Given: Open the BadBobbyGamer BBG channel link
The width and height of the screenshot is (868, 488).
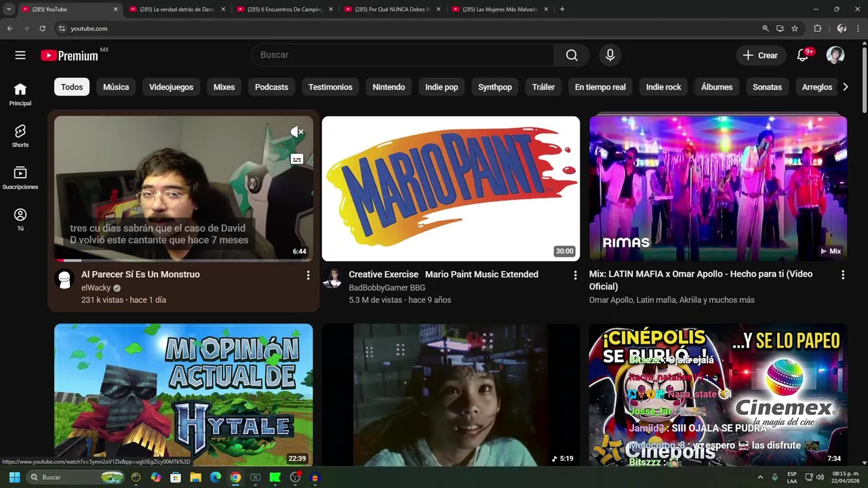Looking at the screenshot, I should (387, 287).
